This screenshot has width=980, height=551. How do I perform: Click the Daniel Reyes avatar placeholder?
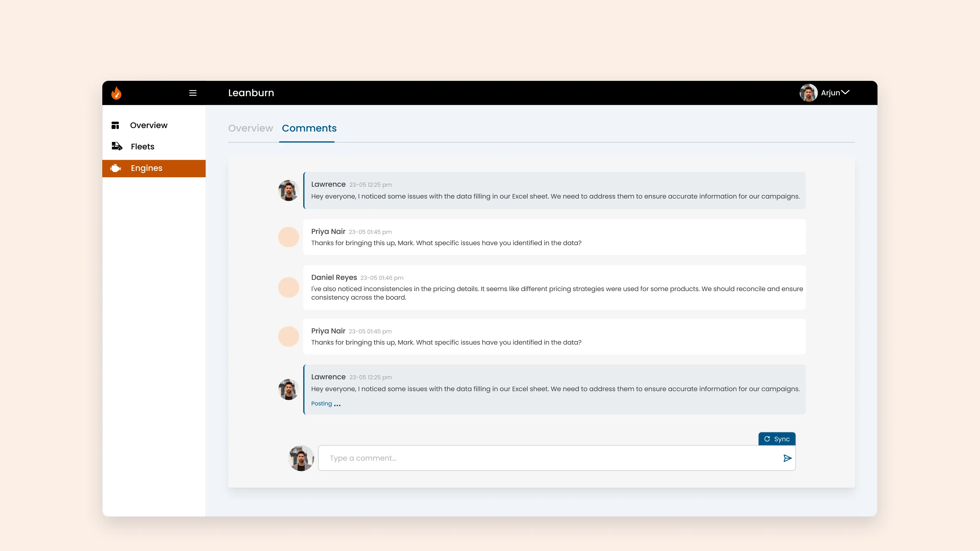[289, 287]
